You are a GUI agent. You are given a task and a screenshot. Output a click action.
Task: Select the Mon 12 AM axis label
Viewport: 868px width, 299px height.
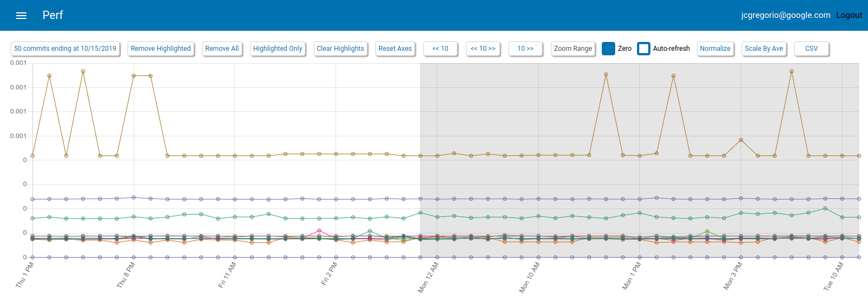click(x=428, y=277)
